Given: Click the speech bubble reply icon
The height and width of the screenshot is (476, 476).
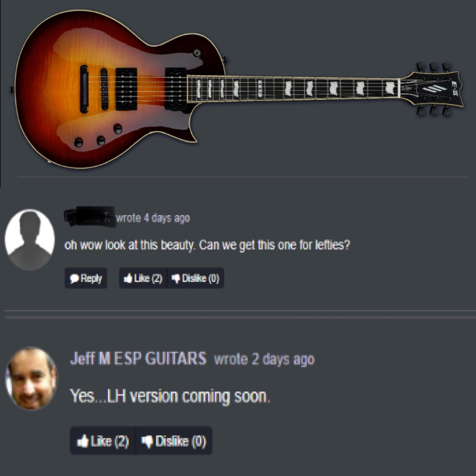Looking at the screenshot, I should tap(75, 278).
